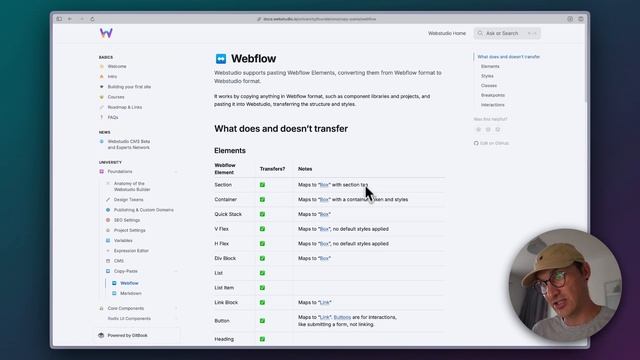Click the CMS icon in the sidebar

click(108, 261)
